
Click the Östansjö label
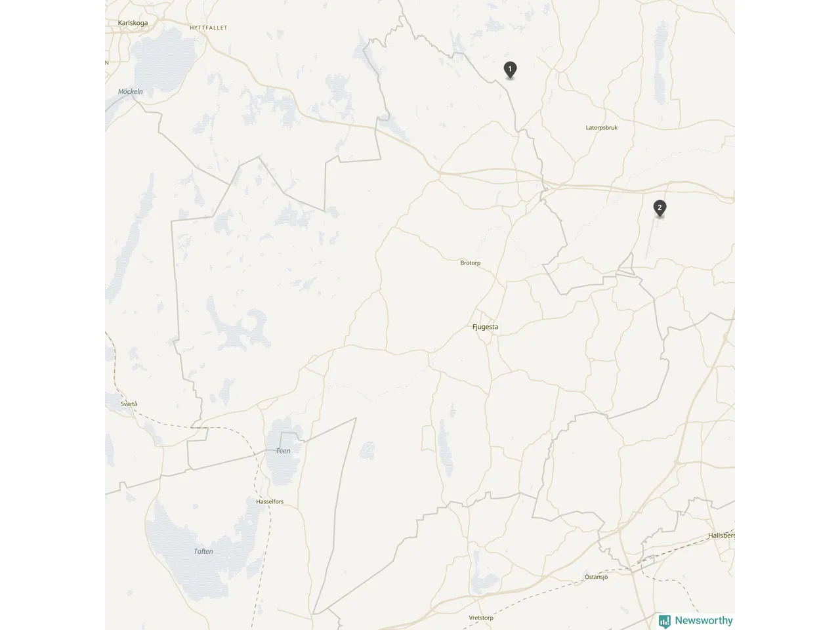[597, 577]
